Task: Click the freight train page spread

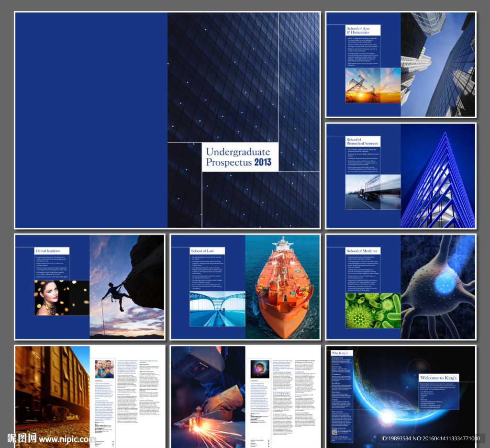Action: point(89,397)
